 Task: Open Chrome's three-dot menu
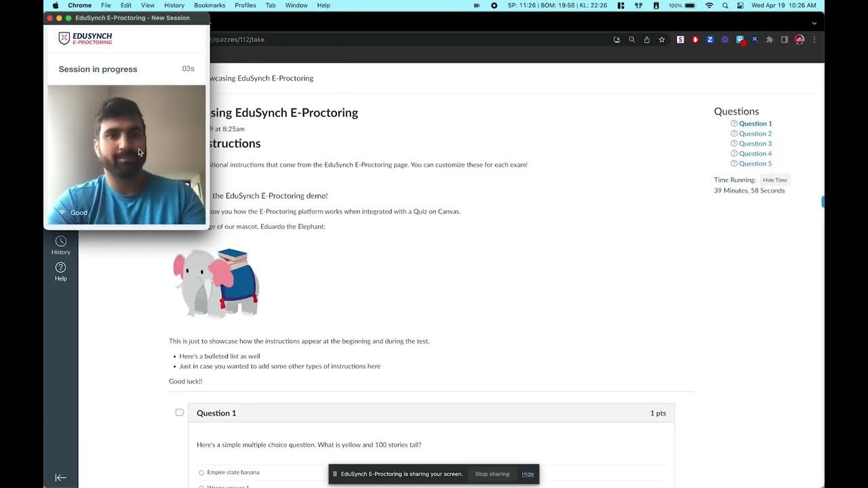click(814, 39)
